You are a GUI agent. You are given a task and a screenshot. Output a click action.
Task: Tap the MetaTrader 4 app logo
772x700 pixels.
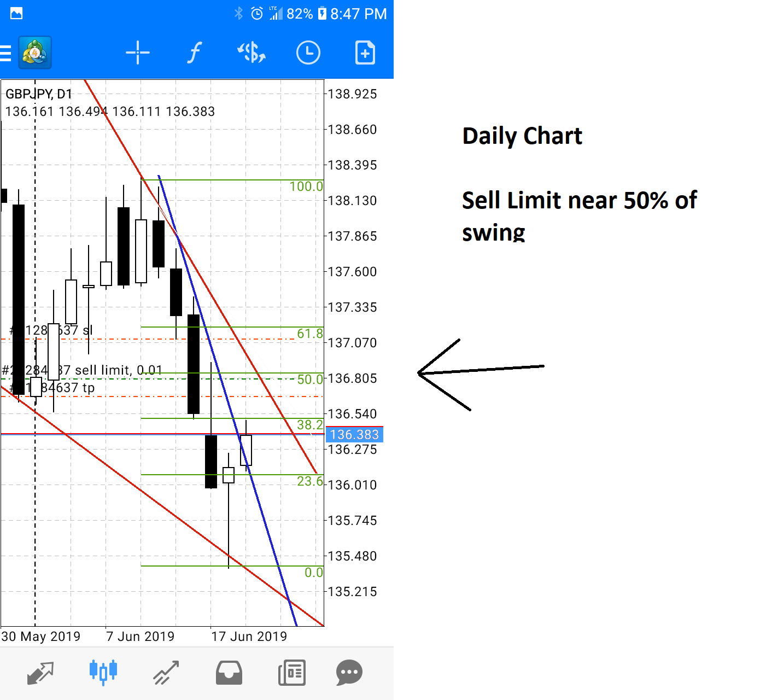point(35,53)
